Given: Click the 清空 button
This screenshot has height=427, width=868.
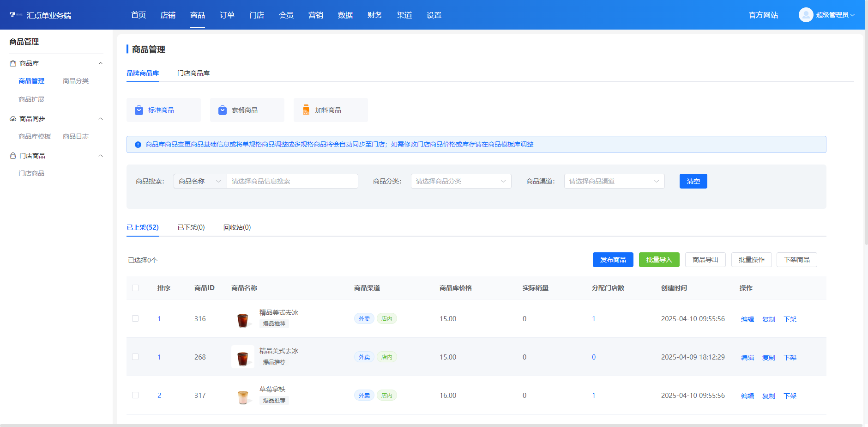Looking at the screenshot, I should 693,181.
